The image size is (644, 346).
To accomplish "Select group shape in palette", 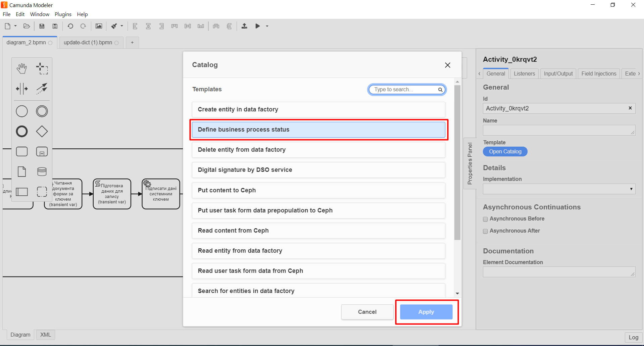I will tap(42, 192).
